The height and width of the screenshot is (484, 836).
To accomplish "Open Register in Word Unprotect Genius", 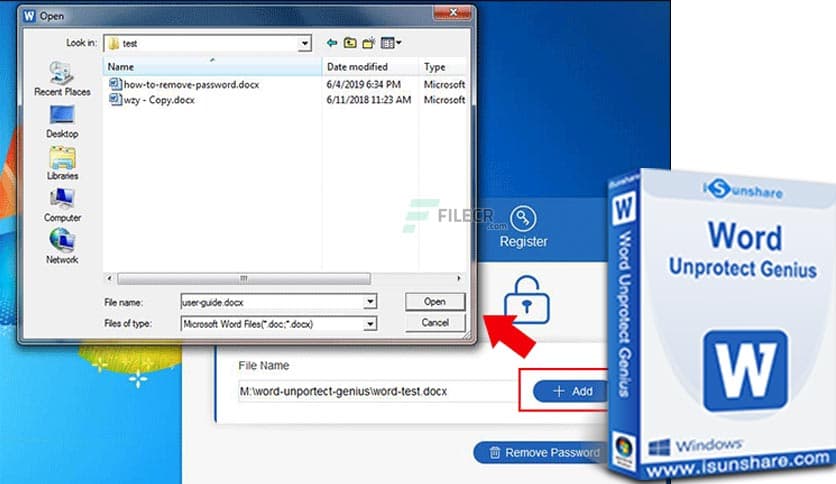I will tap(524, 227).
